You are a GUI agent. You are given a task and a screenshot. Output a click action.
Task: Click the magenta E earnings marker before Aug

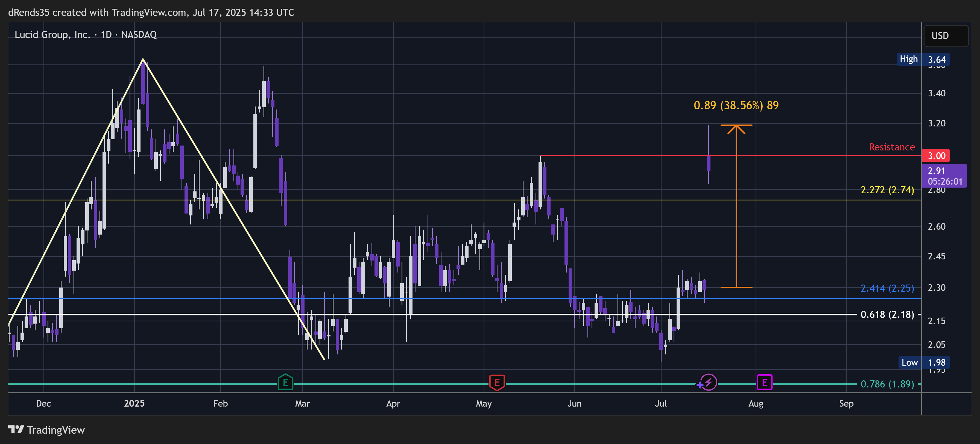[x=765, y=382]
